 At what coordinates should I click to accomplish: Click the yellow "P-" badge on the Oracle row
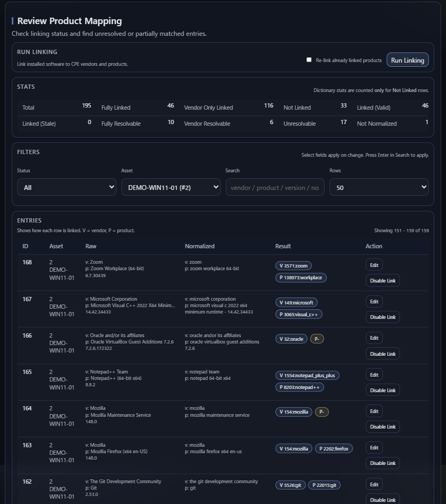317,339
